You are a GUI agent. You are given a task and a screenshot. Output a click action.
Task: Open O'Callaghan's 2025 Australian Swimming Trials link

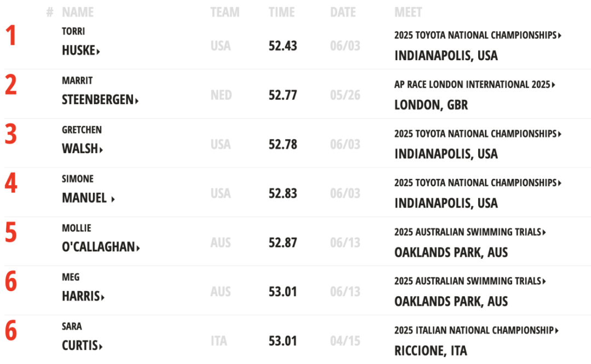470,232
